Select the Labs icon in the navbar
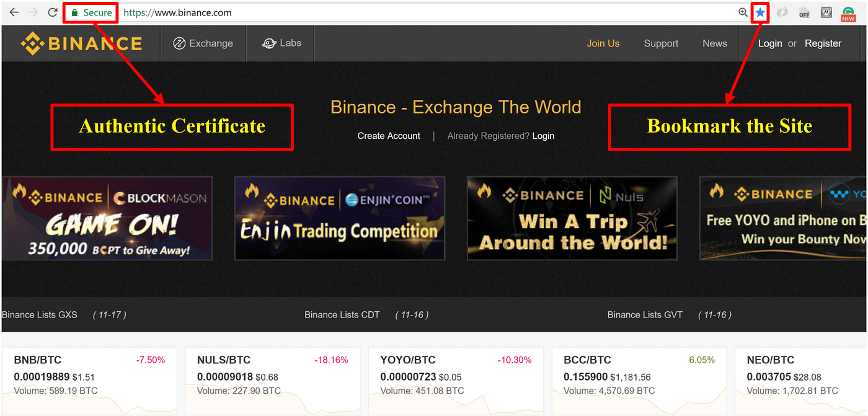 [269, 43]
